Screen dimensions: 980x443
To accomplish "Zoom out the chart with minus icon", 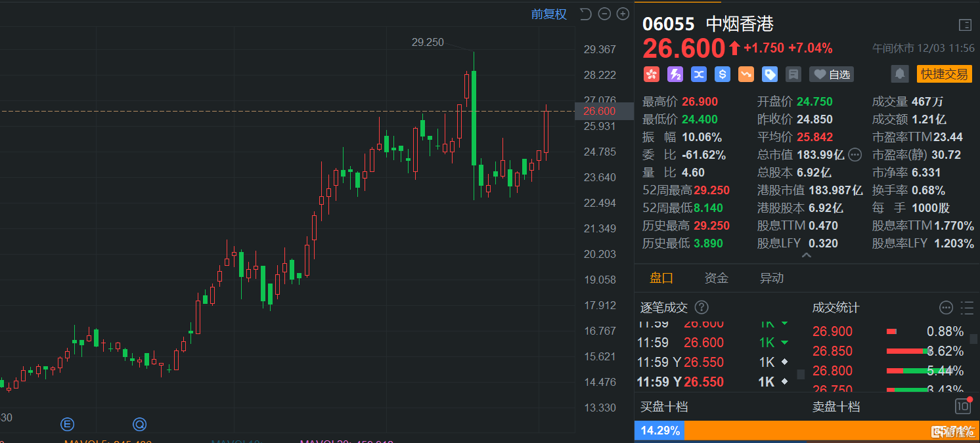I will pyautogui.click(x=605, y=14).
